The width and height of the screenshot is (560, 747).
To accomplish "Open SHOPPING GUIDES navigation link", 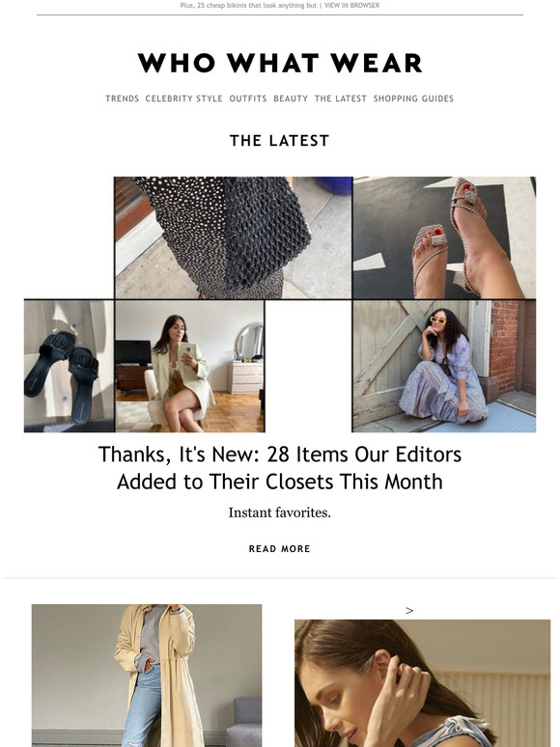I will [413, 98].
